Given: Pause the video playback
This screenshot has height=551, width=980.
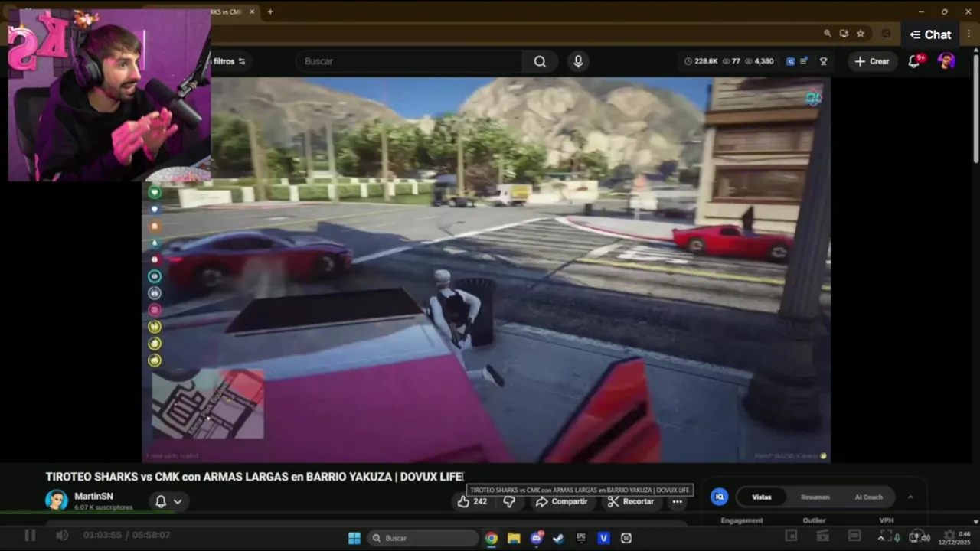Looking at the screenshot, I should (30, 536).
